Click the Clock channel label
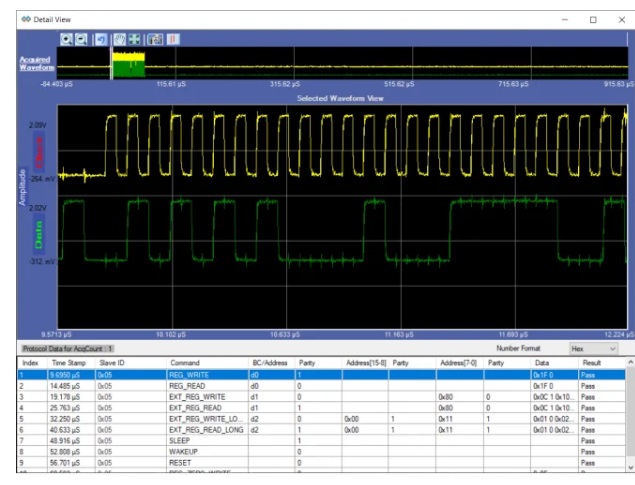635x485 pixels. pyautogui.click(x=39, y=153)
